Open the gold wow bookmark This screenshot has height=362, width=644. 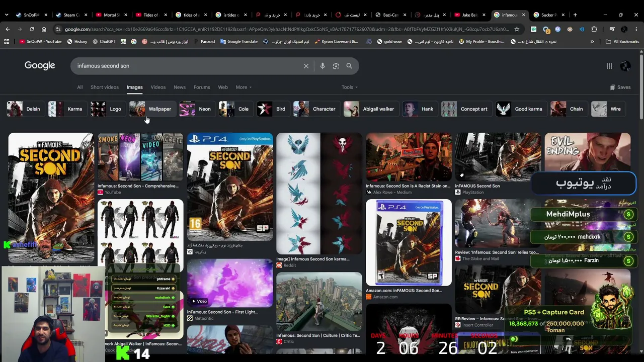pyautogui.click(x=389, y=42)
